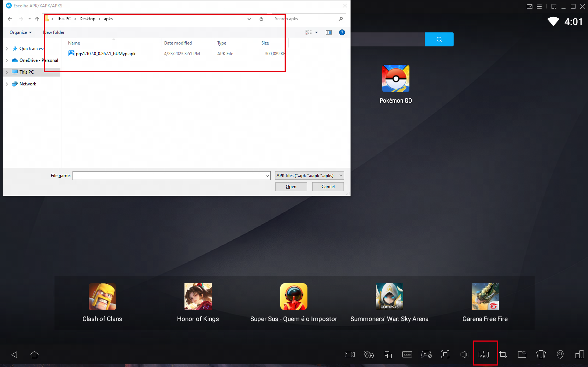Screen dimensions: 588x367
Task: Click the window-on-top arrow icon in title bar
Action: pyautogui.click(x=554, y=6)
